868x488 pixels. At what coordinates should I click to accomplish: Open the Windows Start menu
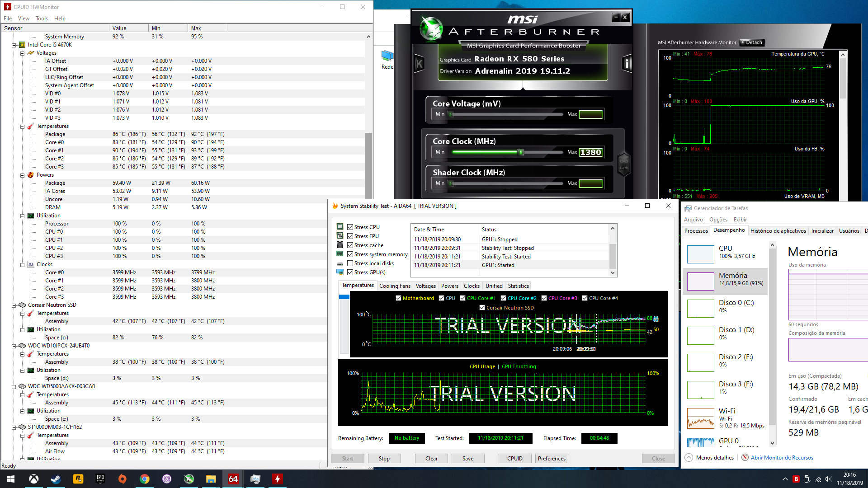coord(11,479)
